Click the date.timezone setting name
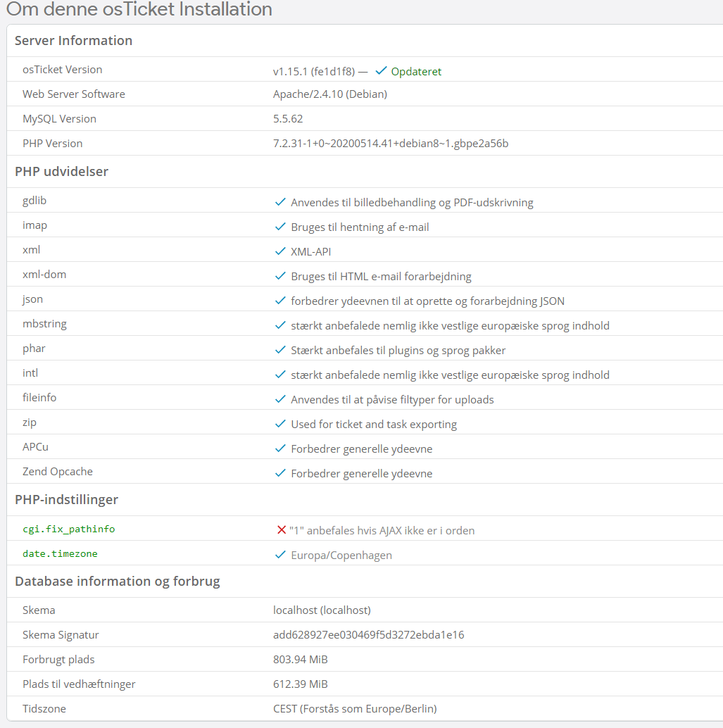 pyautogui.click(x=60, y=553)
